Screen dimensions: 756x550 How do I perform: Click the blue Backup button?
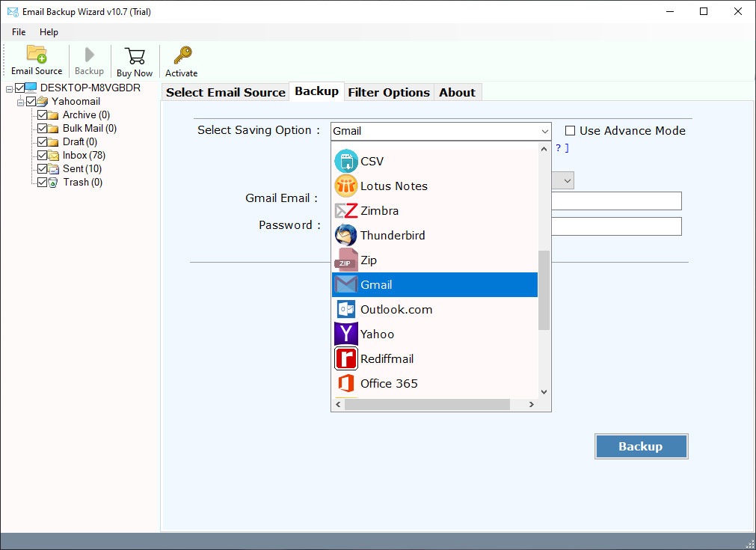641,446
